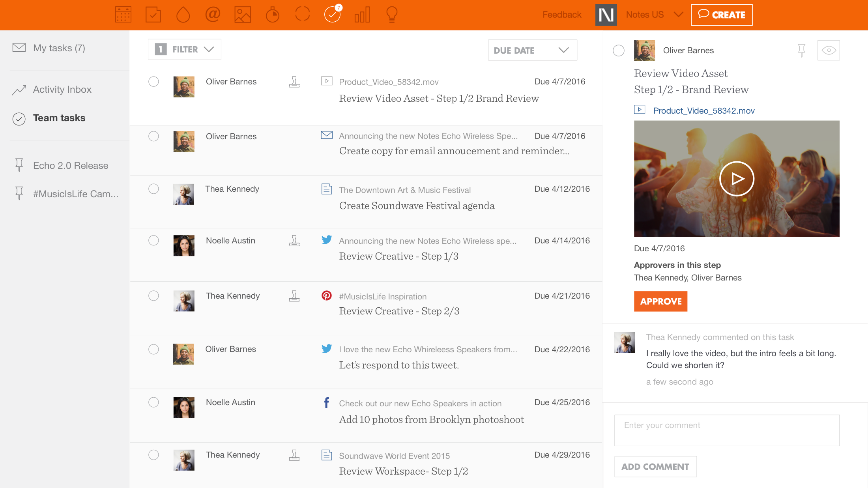
Task: Expand the FILTER dropdown
Action: [x=185, y=49]
